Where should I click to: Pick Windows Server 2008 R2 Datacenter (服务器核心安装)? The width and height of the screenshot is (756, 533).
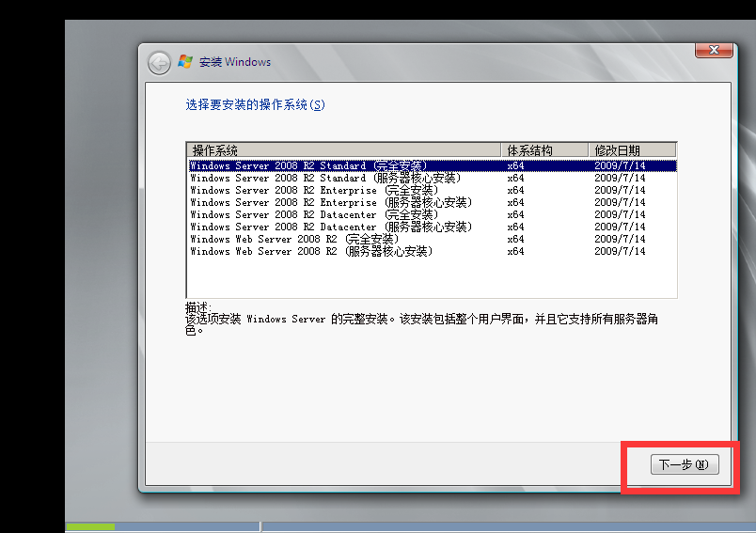tap(331, 227)
